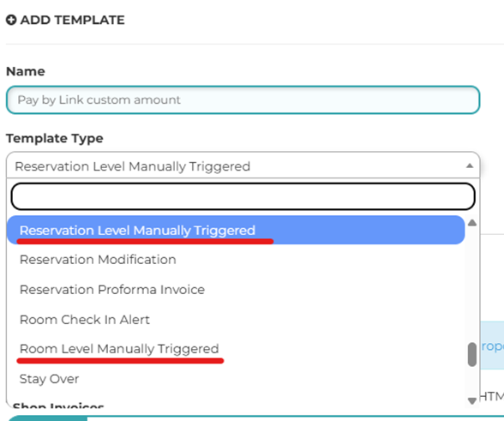
Task: Collapse the Template Type dropdown via caret arrow
Action: click(x=470, y=166)
